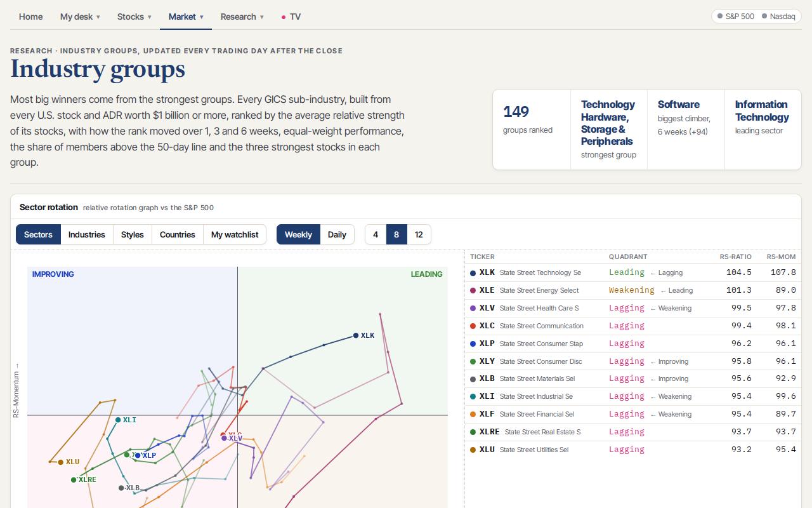Sort table by RS-RATIO column
Viewport: 812px width, 508px height.
pos(735,257)
